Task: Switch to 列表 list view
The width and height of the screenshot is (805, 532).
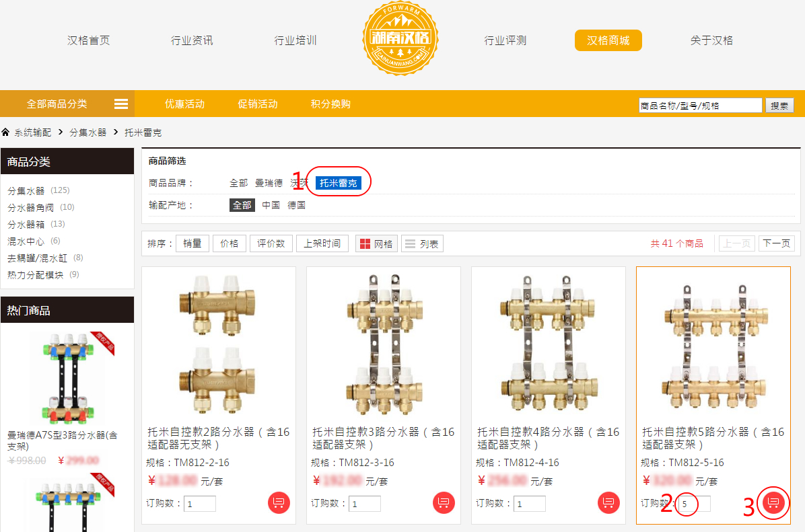Action: click(x=422, y=243)
